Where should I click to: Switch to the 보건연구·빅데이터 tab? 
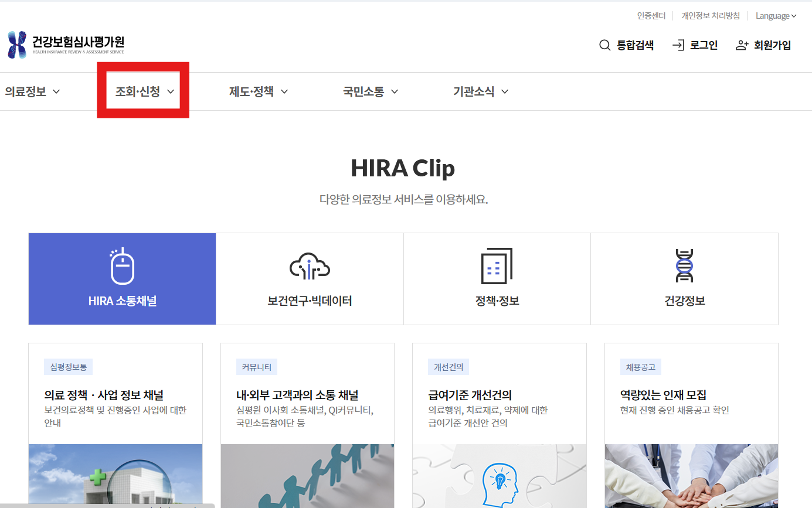coord(310,279)
